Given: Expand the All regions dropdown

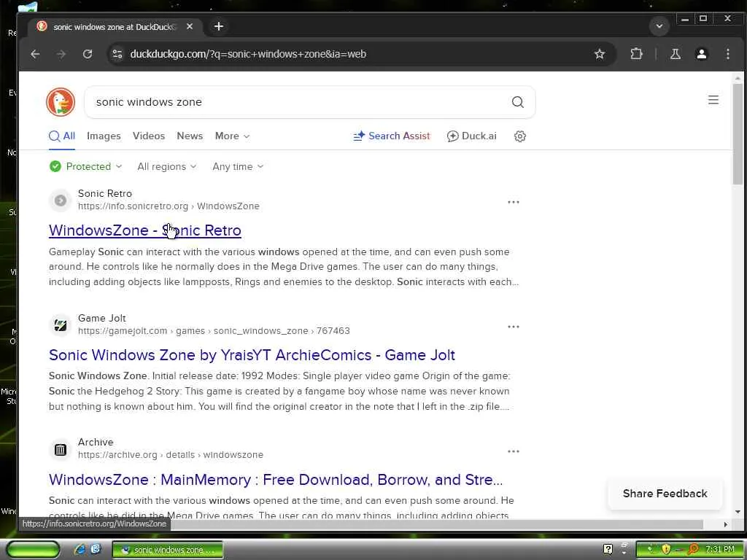Looking at the screenshot, I should pos(167,167).
